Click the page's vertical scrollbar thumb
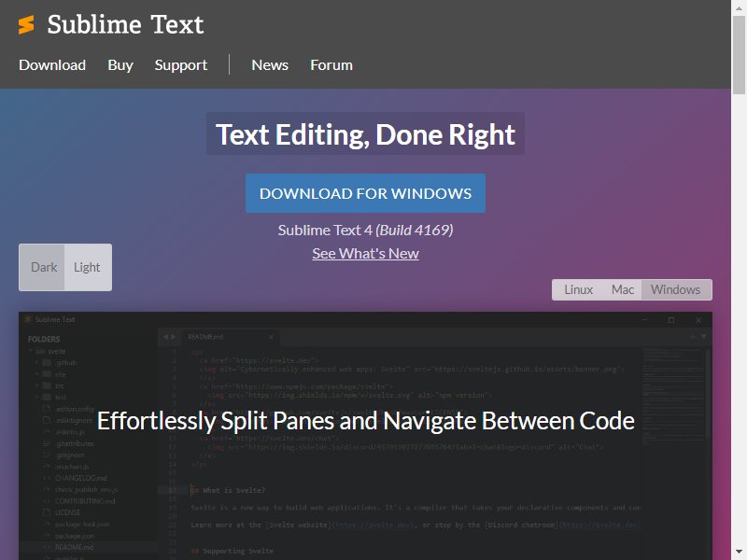This screenshot has width=747, height=560. [x=739, y=55]
